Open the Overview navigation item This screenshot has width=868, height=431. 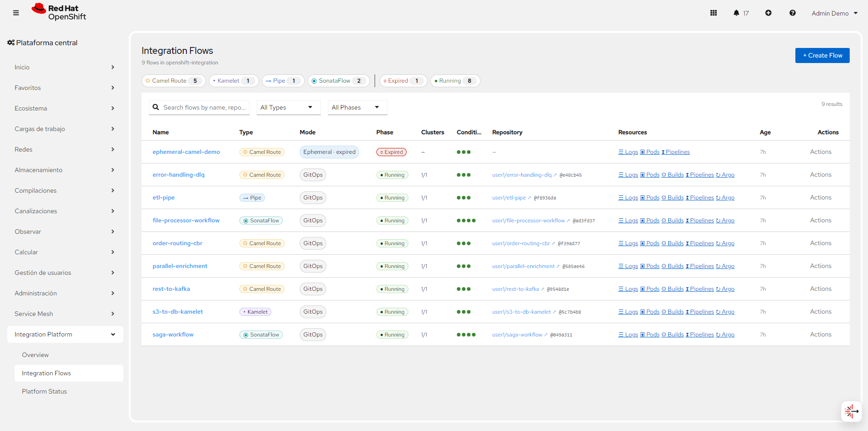(69, 355)
